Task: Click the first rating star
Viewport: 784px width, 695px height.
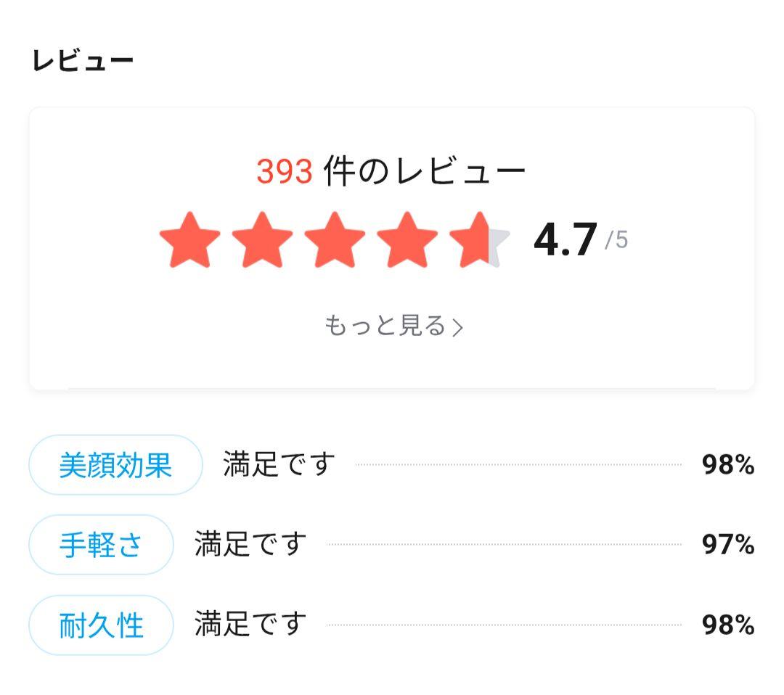Action: point(189,240)
